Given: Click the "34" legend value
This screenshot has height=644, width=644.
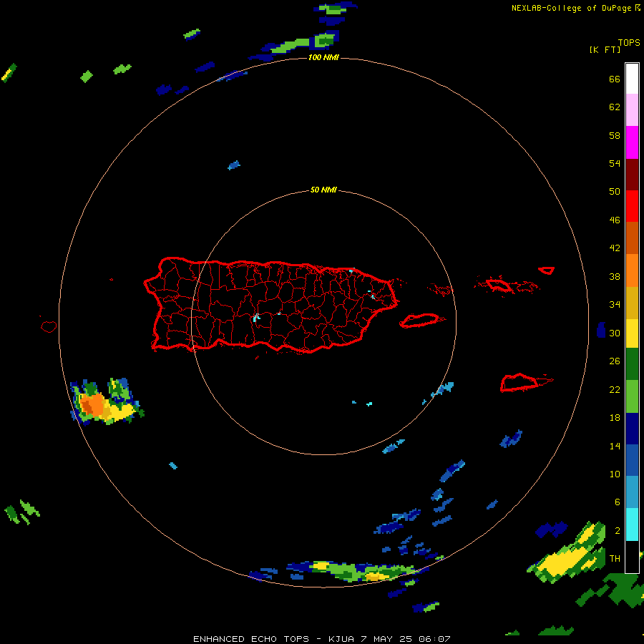Looking at the screenshot, I should point(615,305).
